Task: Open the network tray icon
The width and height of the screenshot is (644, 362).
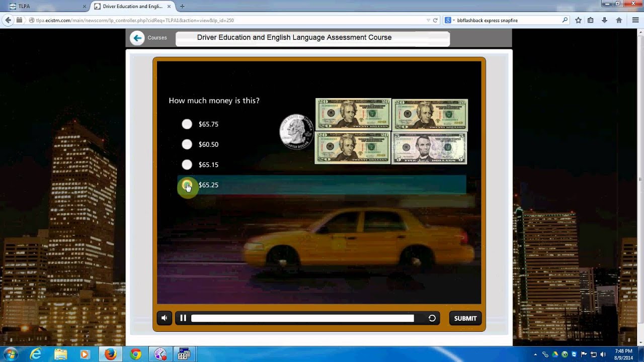Action: [594, 354]
